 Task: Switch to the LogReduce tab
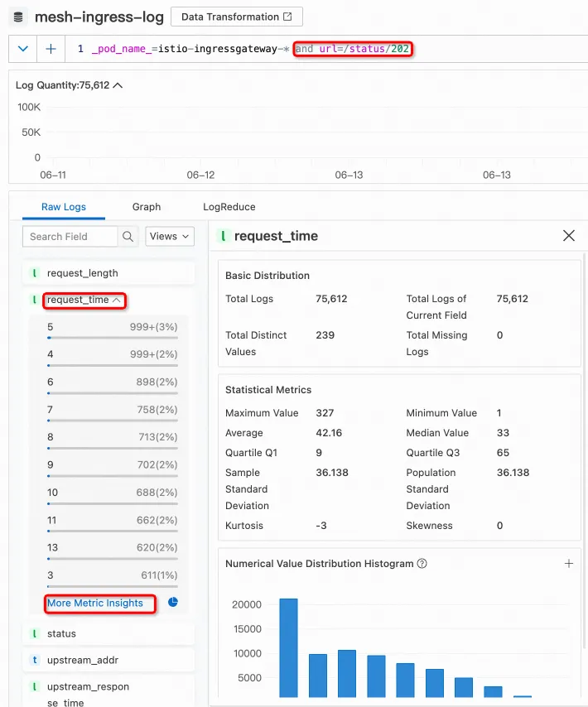coord(229,207)
